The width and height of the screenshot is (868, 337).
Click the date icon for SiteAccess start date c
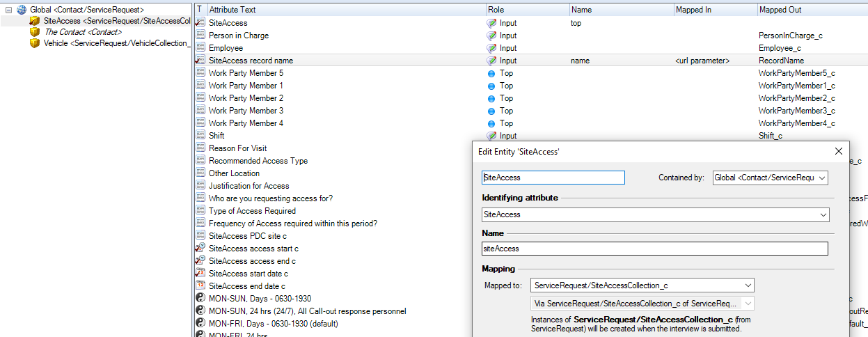[200, 274]
